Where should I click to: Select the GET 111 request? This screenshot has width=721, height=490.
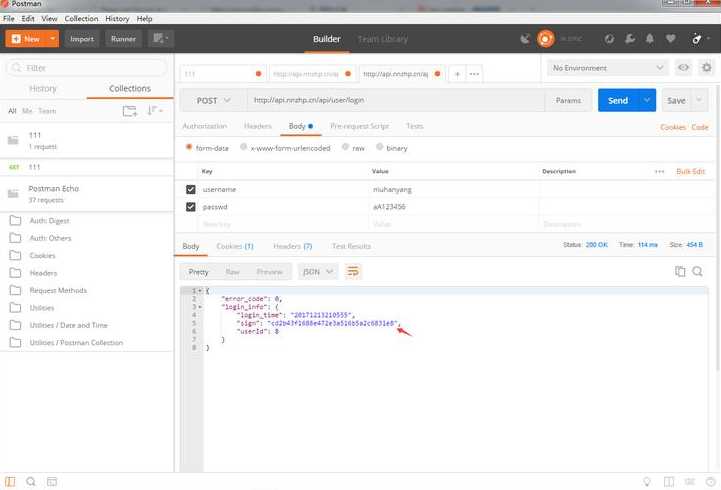87,167
